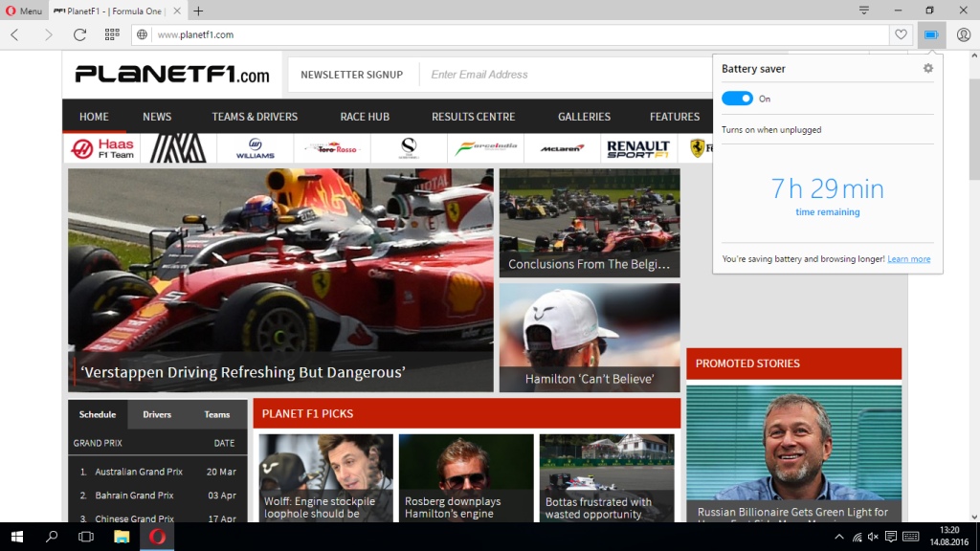Reload the current page
The image size is (980, 551).
80,34
